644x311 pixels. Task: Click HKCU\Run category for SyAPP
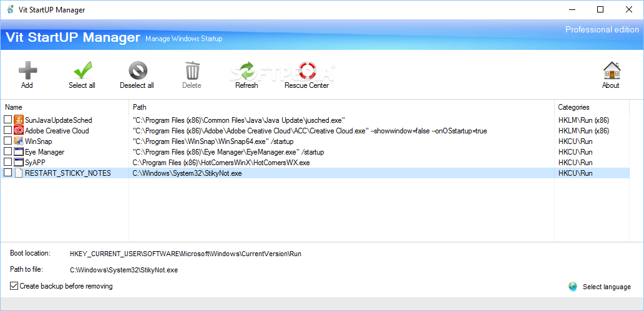coord(575,163)
